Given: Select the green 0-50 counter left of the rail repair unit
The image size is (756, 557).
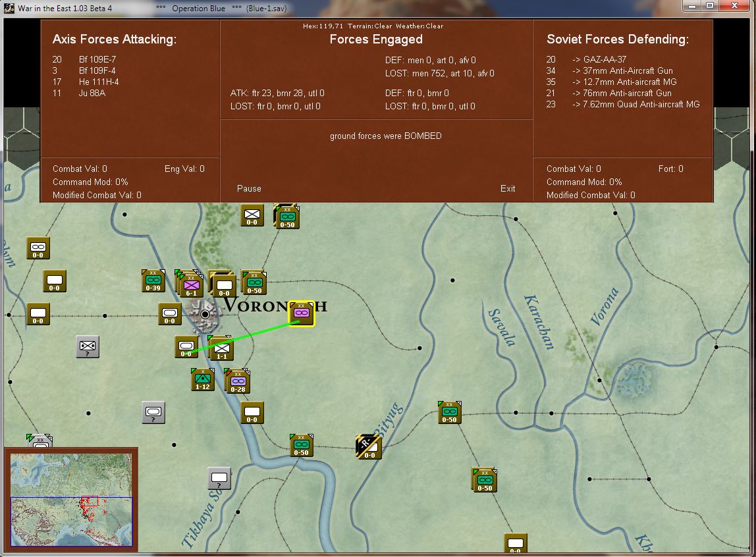Looking at the screenshot, I should click(302, 445).
